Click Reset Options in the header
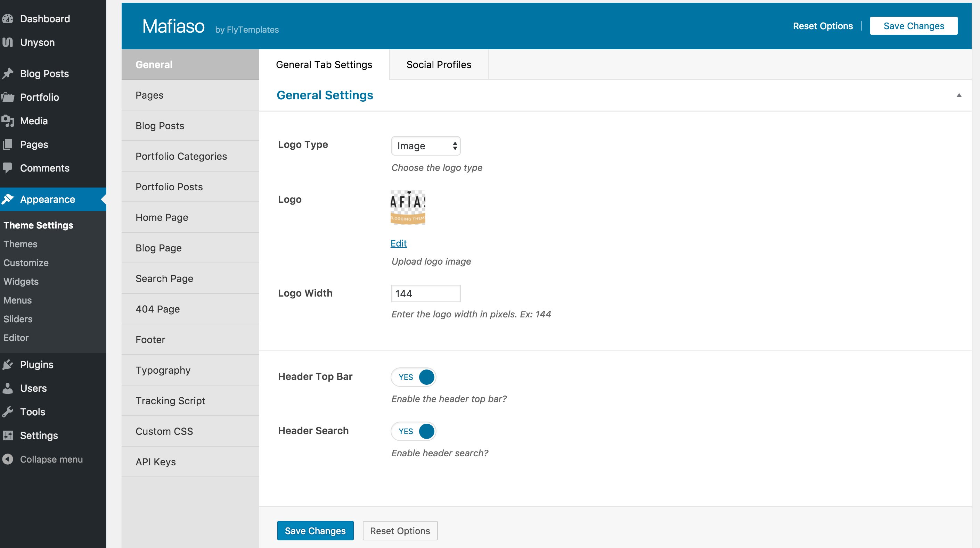The height and width of the screenshot is (548, 980). pos(823,26)
